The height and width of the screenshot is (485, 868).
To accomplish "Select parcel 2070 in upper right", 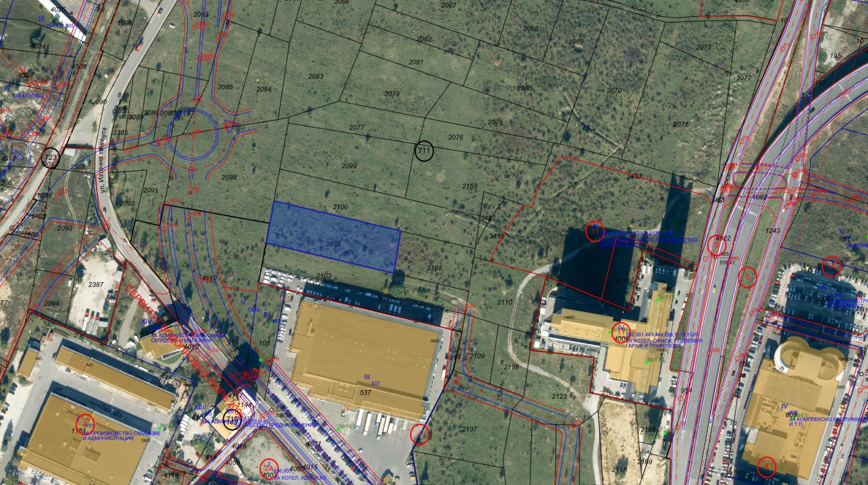I will [x=614, y=91].
